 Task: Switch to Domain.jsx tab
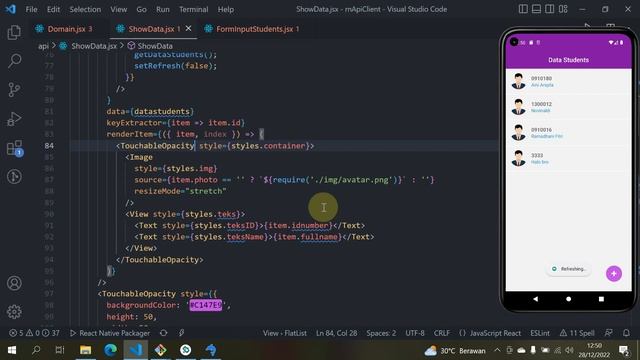point(67,29)
